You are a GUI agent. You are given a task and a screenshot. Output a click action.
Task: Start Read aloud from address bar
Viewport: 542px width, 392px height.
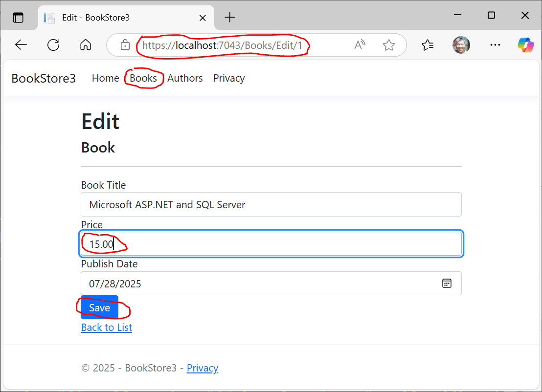[360, 45]
